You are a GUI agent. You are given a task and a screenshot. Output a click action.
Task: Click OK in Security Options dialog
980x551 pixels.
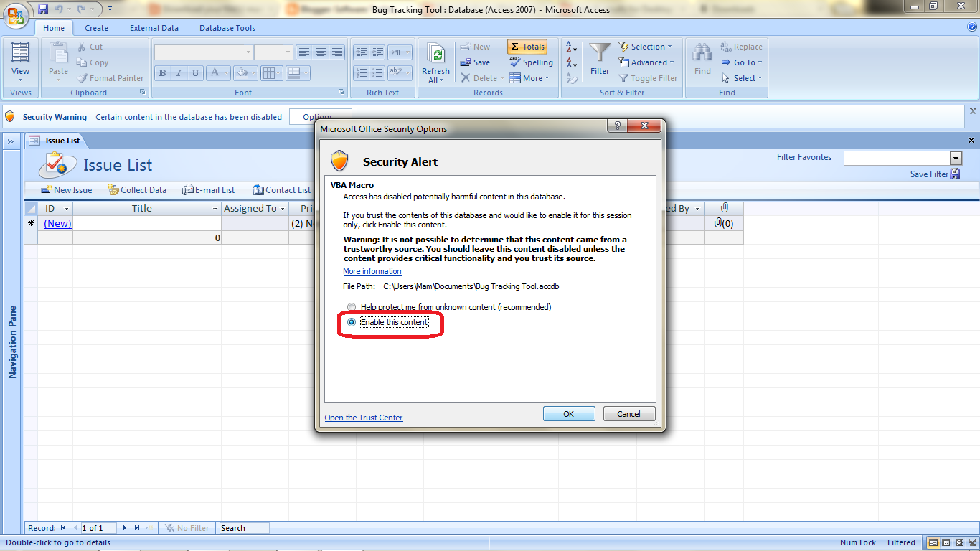(x=569, y=414)
